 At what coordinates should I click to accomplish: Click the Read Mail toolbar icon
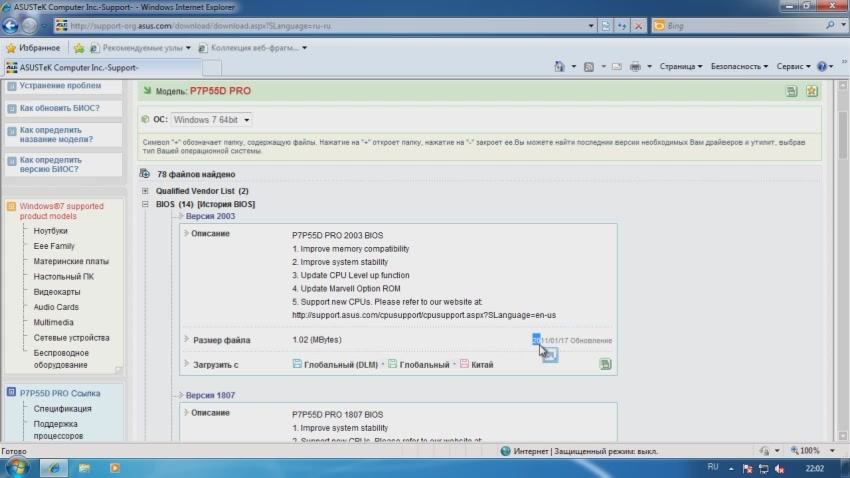(617, 67)
